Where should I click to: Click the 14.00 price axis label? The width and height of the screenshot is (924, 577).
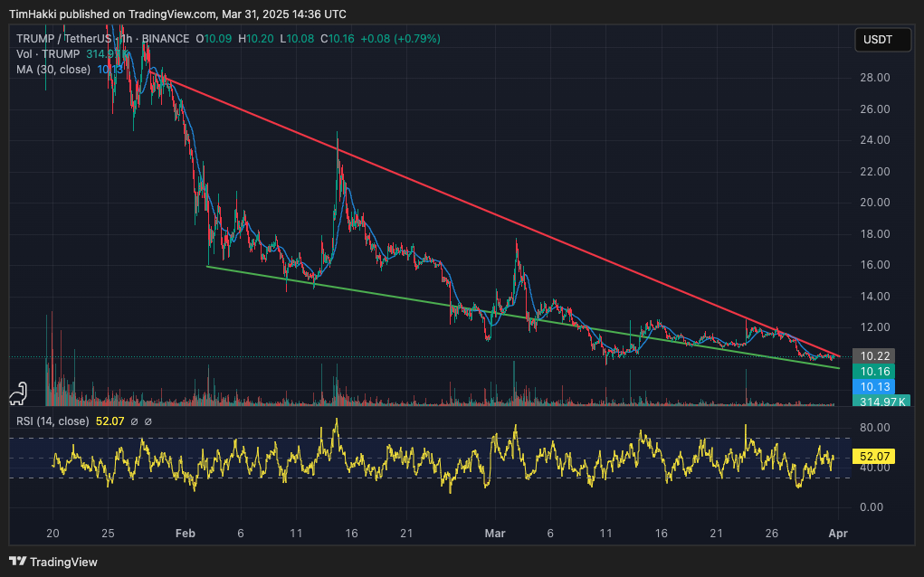(x=875, y=296)
